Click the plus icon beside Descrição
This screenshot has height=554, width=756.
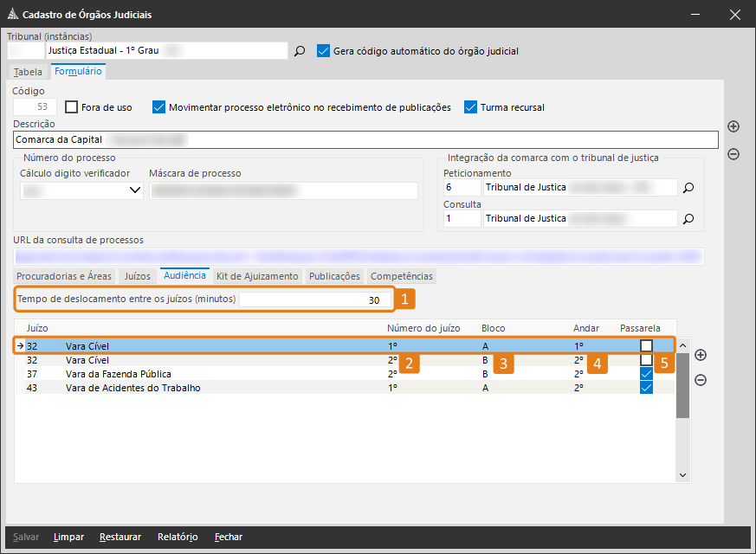point(733,126)
